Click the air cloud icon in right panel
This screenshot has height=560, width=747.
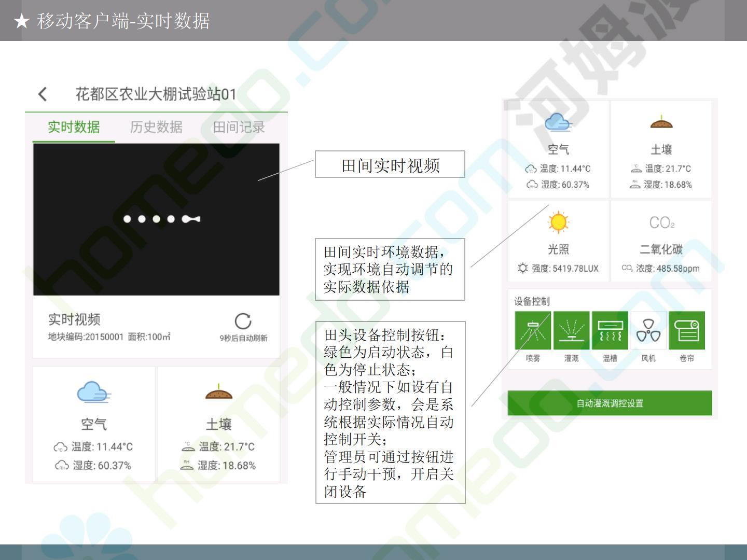coord(558,122)
